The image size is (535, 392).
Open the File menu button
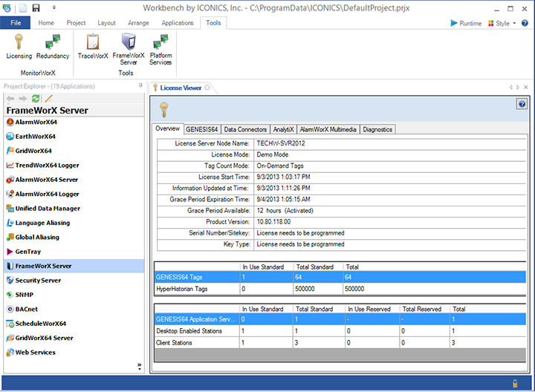(x=16, y=23)
